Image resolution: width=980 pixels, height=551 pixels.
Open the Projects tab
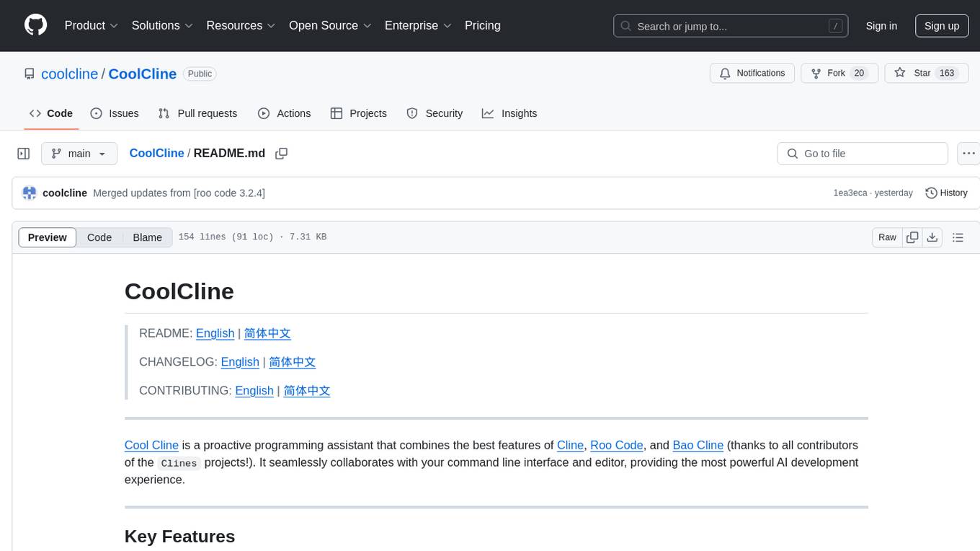(x=359, y=113)
